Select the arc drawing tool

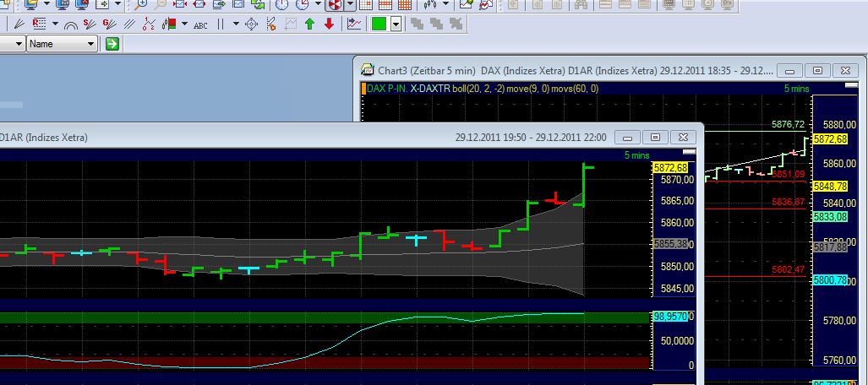pyautogui.click(x=70, y=24)
